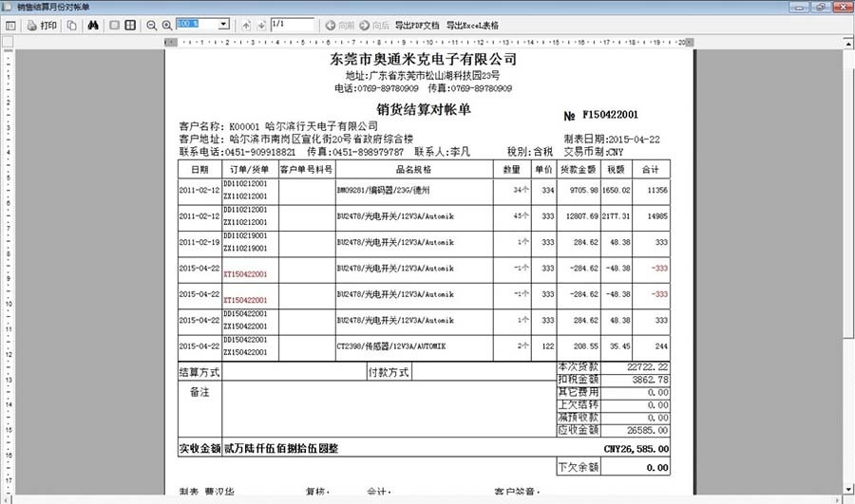Image resolution: width=855 pixels, height=504 pixels.
Task: Click the zoom percentage field showing 100 %
Action: pos(198,25)
